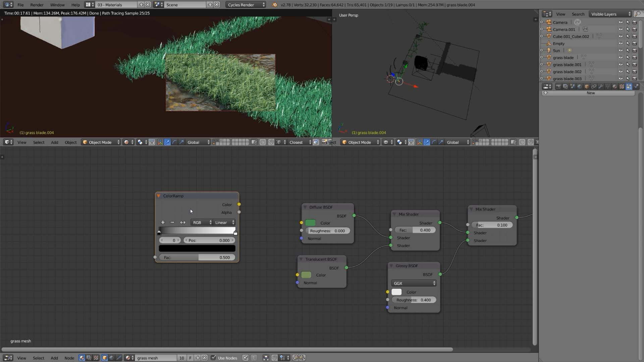Click the Render camera properties tab
Viewport: 644px width, 362px height.
(558, 86)
